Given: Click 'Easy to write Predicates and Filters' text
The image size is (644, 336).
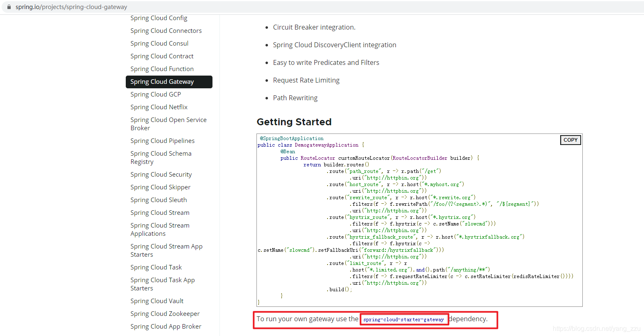Looking at the screenshot, I should pos(326,62).
